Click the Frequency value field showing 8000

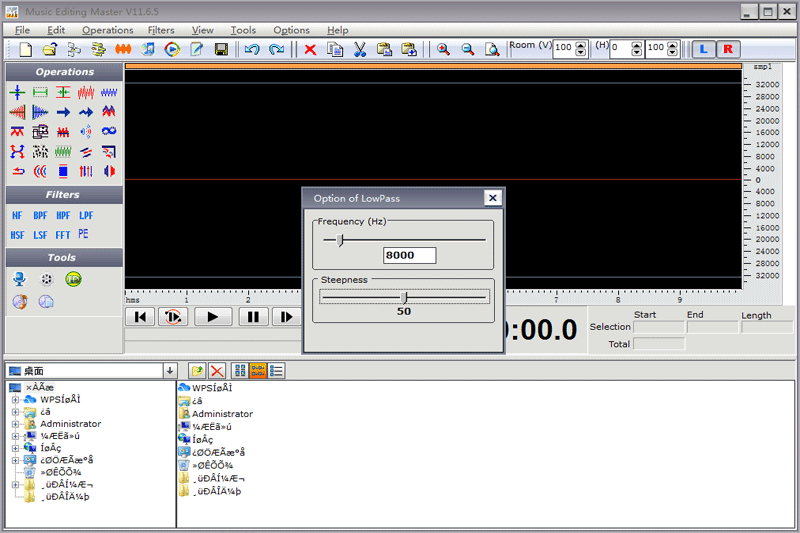(x=410, y=256)
